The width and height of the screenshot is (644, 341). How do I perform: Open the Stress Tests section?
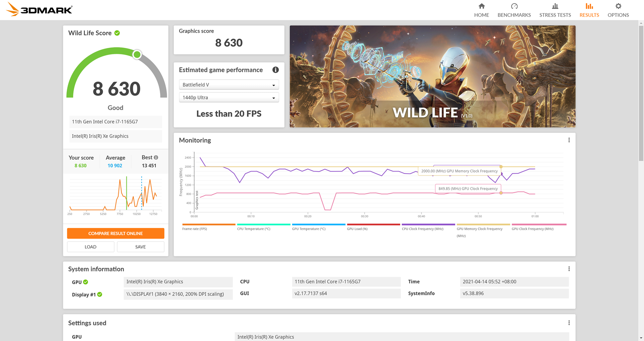click(555, 10)
